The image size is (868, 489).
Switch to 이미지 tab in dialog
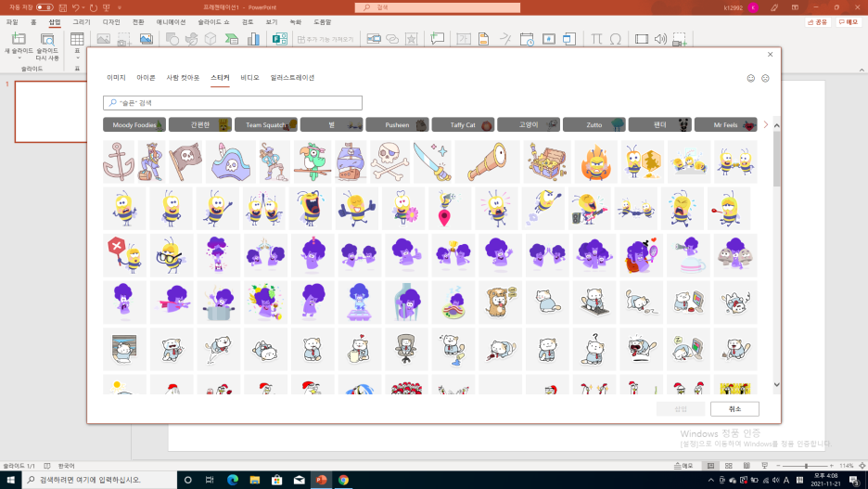pyautogui.click(x=116, y=78)
